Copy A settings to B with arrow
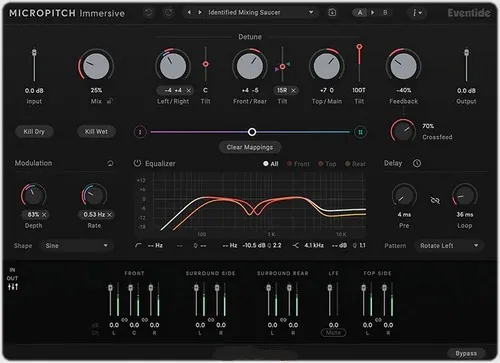This screenshot has height=363, width=500. click(x=373, y=13)
